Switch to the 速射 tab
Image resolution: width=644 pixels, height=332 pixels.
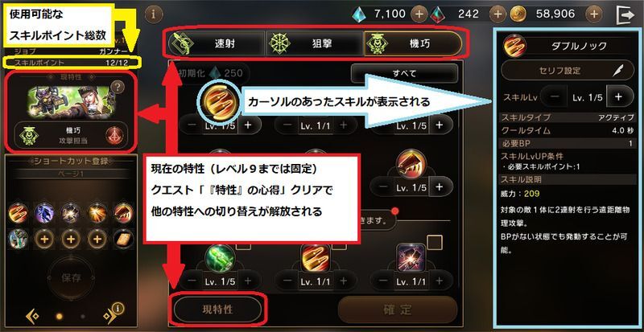coord(217,43)
